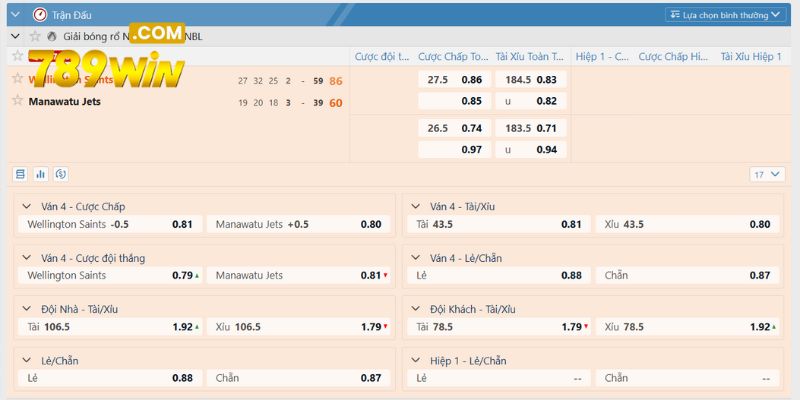The height and width of the screenshot is (400, 800).
Task: Pick Xỉu 43.5 at odds 0.80
Action: 688,224
